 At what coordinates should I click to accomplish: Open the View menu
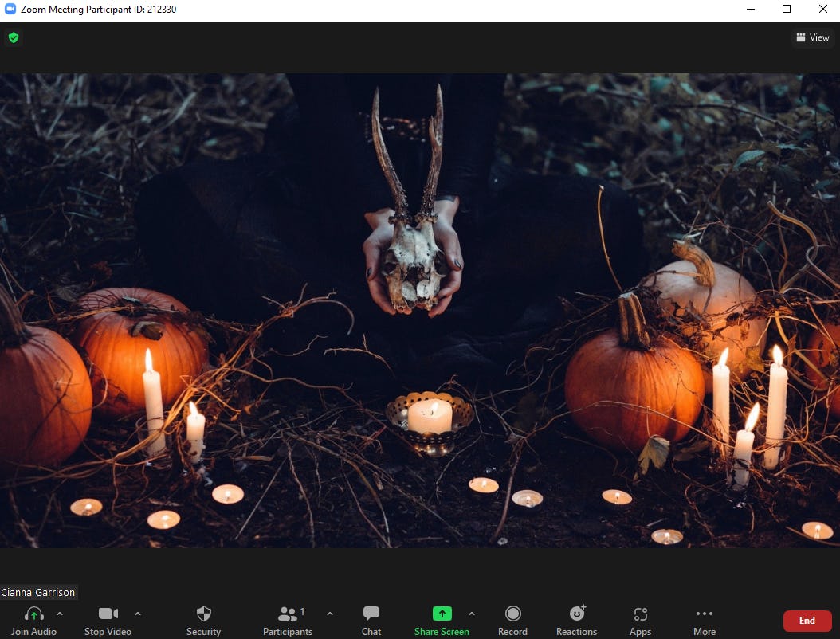[812, 37]
